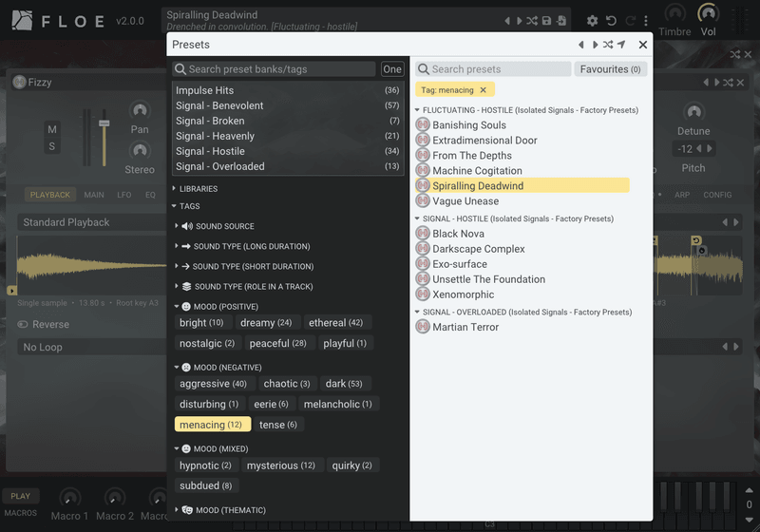Switch to the LFO tab
The height and width of the screenshot is (532, 760).
[x=124, y=195]
